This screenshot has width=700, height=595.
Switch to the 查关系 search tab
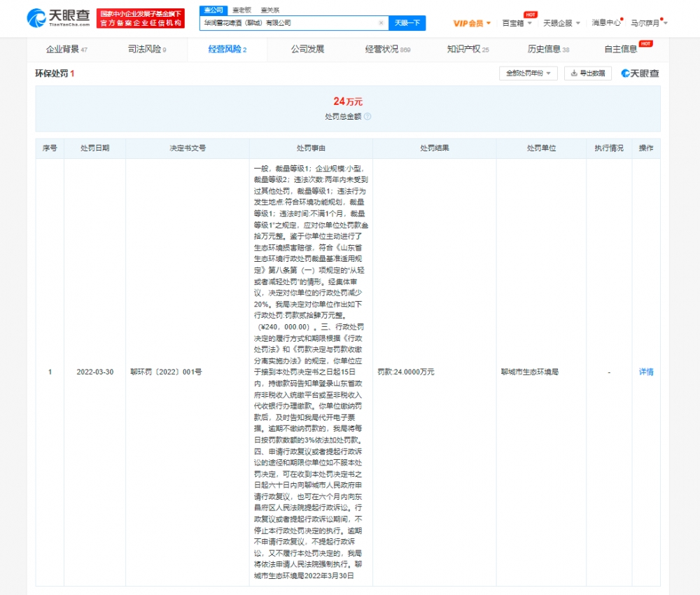point(269,10)
